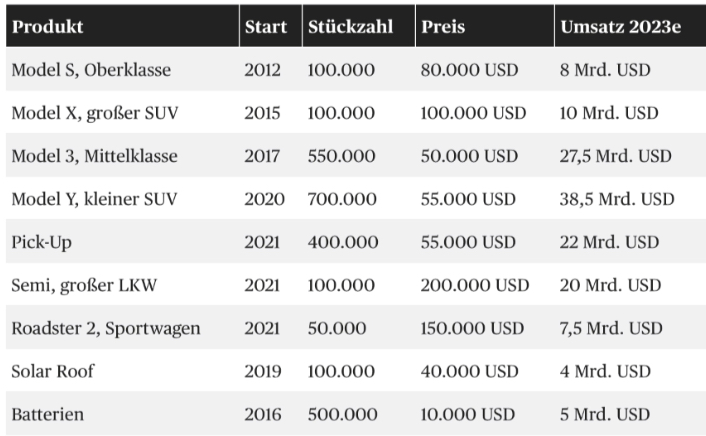Image resolution: width=706 pixels, height=436 pixels.
Task: Click the 27,5 Mrd. USD revenue value
Action: 615,156
